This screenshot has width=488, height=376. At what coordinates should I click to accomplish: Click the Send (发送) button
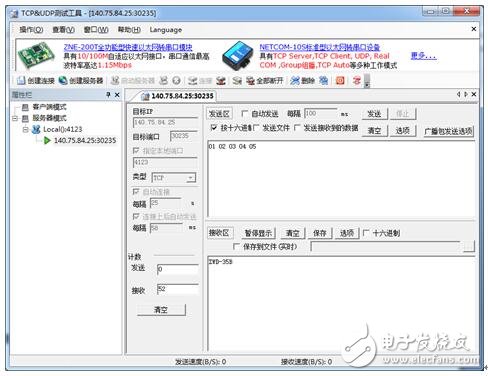click(x=375, y=114)
